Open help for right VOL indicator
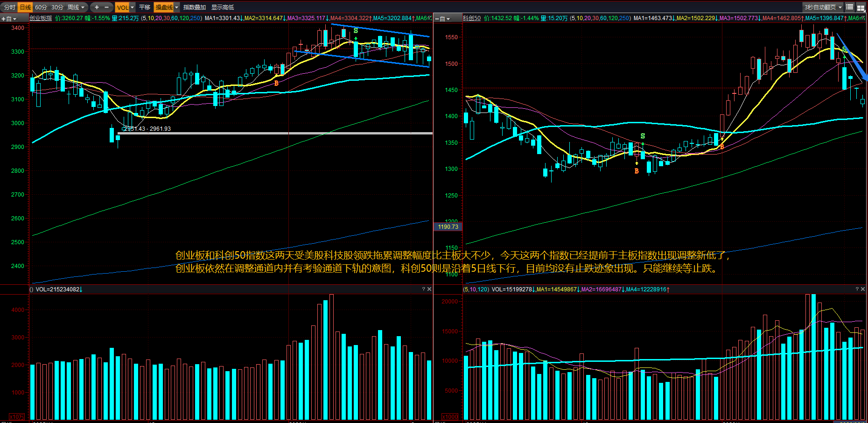This screenshot has width=868, height=423. coord(857,289)
